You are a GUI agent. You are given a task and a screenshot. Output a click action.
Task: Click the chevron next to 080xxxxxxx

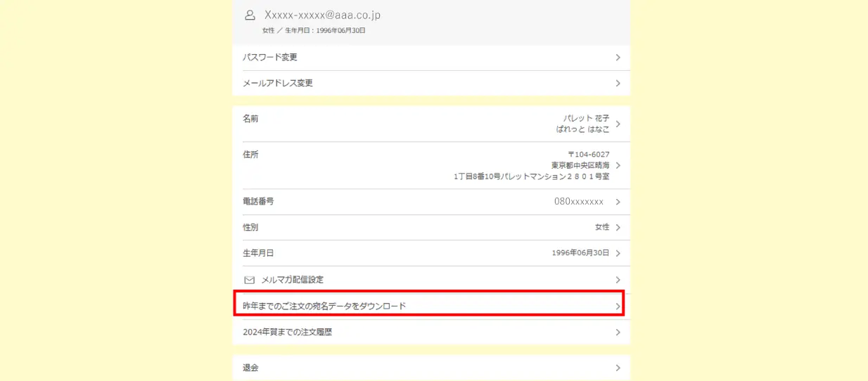pos(618,202)
